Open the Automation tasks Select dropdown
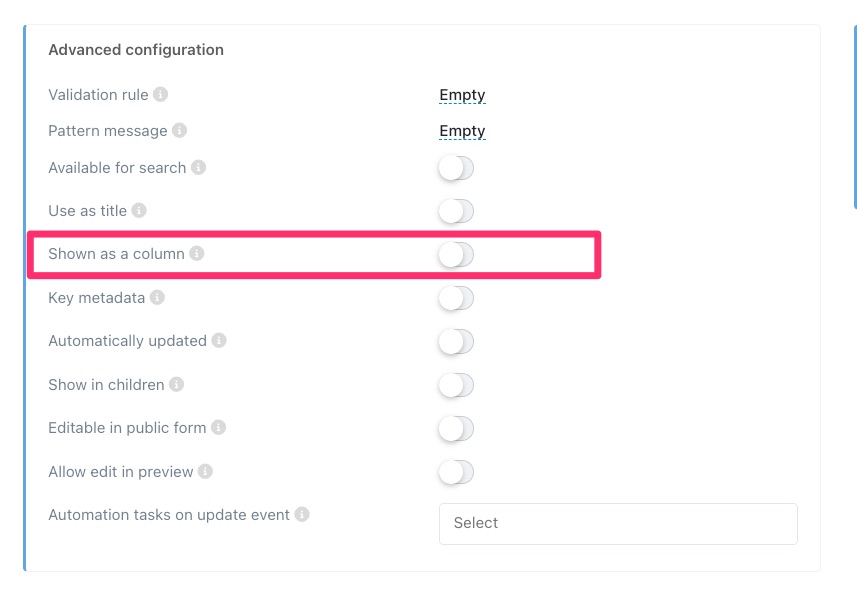This screenshot has width=857, height=605. 617,523
